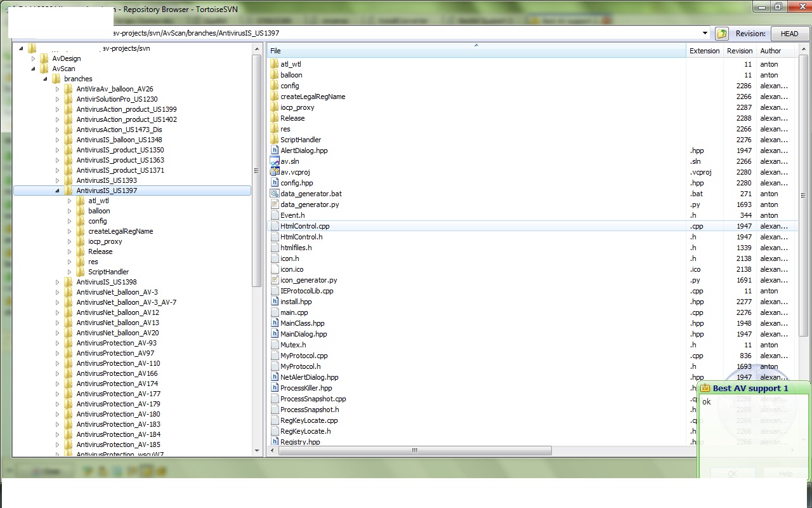Viewport: 812px width, 508px height.
Task: Click createLegalRegName folder icon in file list
Action: pos(275,97)
